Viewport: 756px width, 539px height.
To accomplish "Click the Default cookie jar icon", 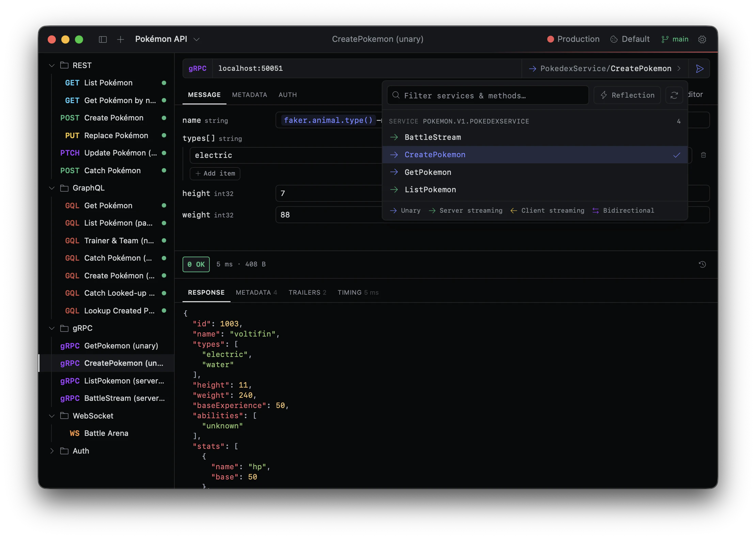I will (614, 39).
